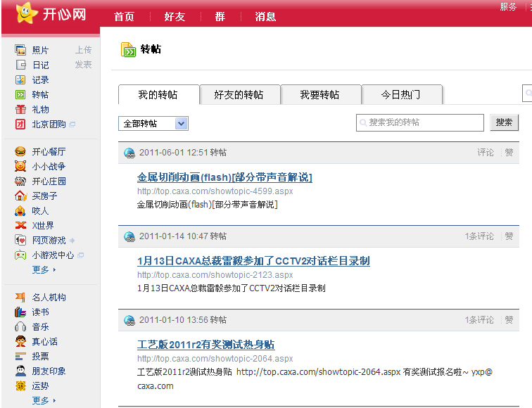Click 赞 on the 2011-06-01 post
The height and width of the screenshot is (408, 532).
[x=509, y=153]
